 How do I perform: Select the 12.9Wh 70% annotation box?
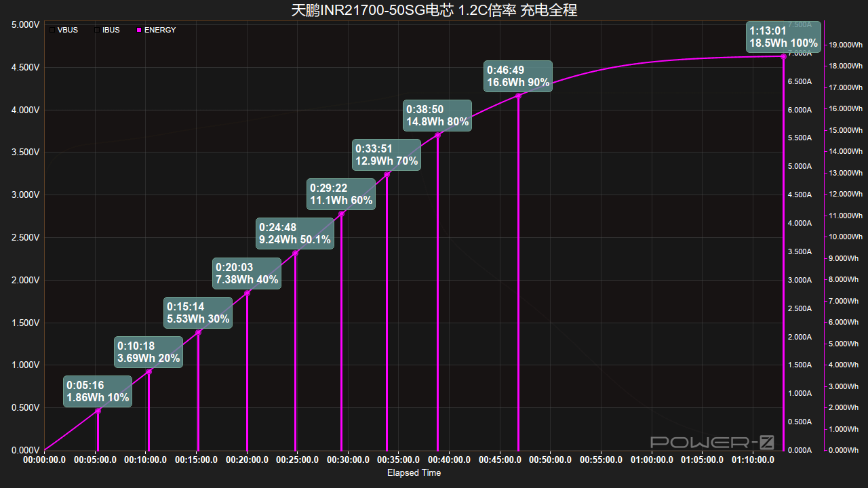tap(387, 155)
